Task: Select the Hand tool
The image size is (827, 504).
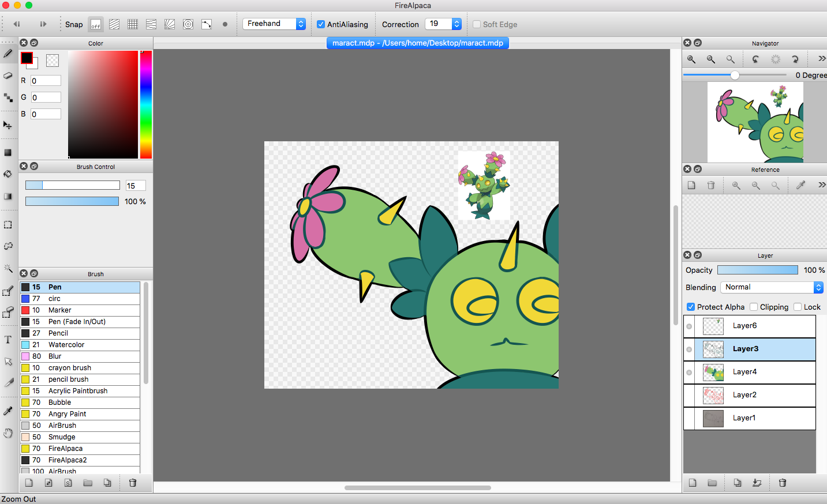Action: pyautogui.click(x=8, y=433)
